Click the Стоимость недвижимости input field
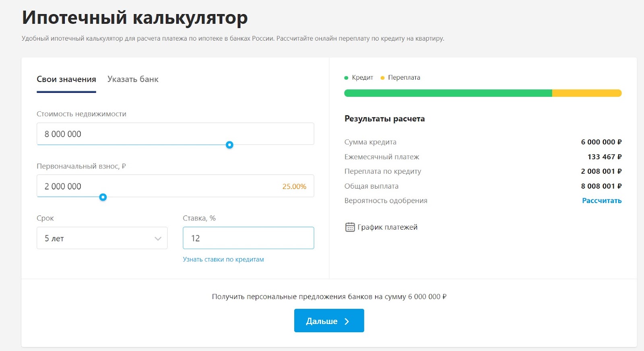This screenshot has height=351, width=644. tap(175, 134)
